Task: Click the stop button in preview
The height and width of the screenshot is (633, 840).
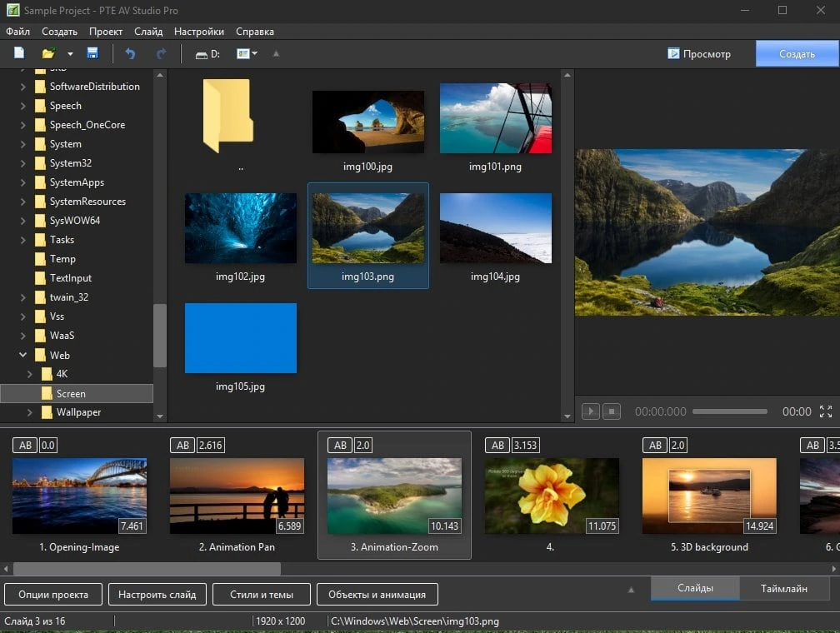Action: click(x=612, y=411)
